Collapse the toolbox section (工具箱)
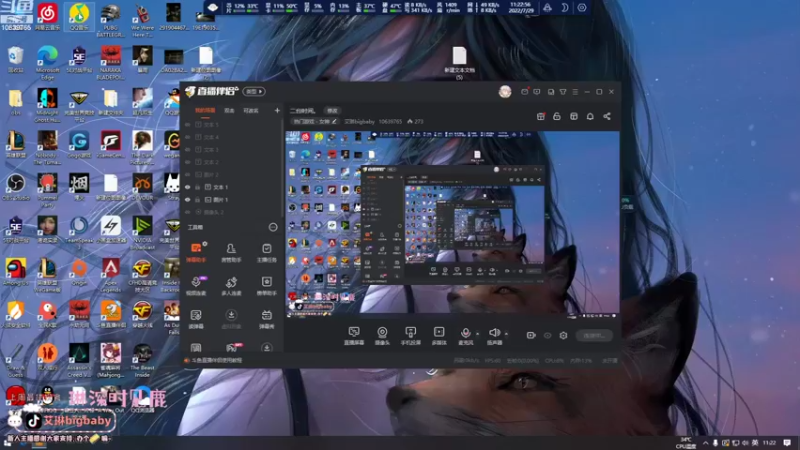 click(273, 227)
